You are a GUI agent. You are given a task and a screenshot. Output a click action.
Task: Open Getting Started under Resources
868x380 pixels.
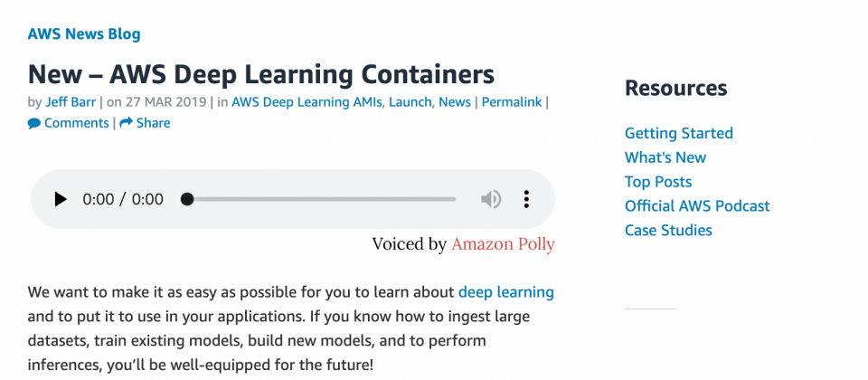click(679, 134)
